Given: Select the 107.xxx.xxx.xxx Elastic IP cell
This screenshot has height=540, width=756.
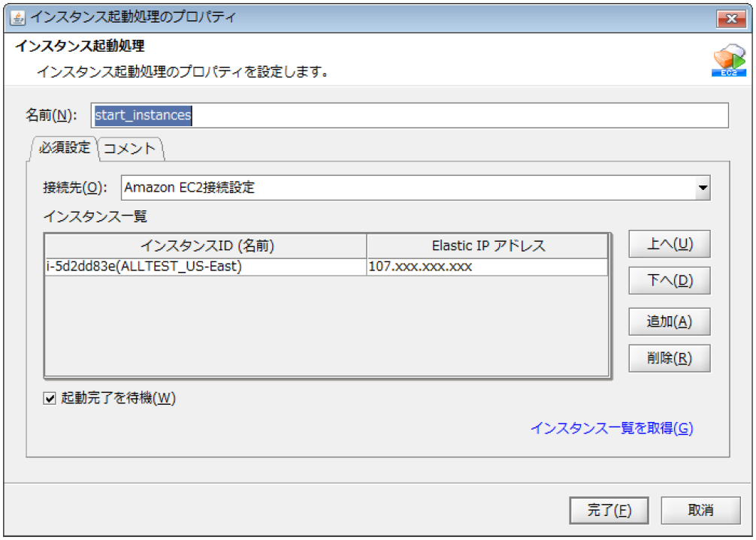Looking at the screenshot, I should pos(487,267).
